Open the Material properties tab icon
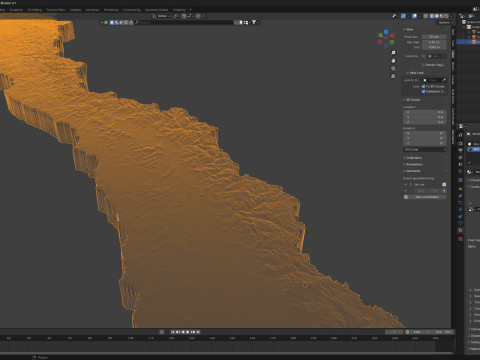Screen dimensions: 480x360 tap(460, 230)
